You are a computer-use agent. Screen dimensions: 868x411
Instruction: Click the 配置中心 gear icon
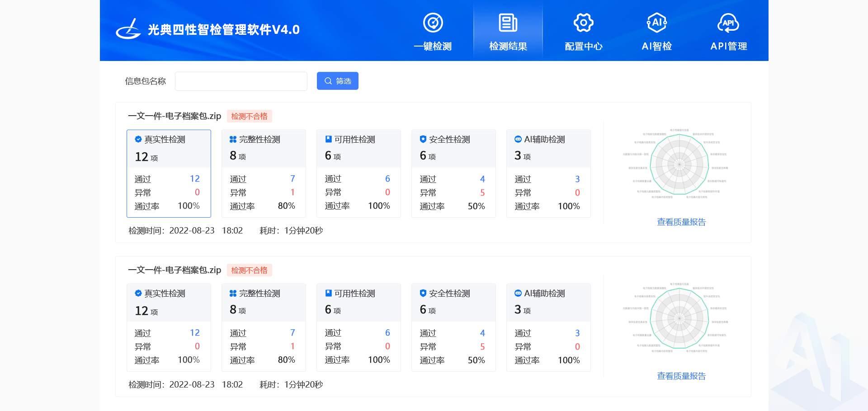click(583, 22)
